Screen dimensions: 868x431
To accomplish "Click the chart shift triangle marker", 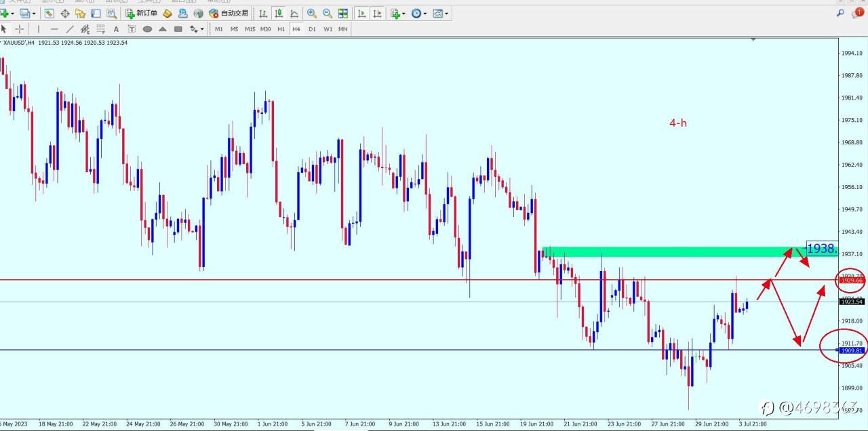I will click(753, 40).
